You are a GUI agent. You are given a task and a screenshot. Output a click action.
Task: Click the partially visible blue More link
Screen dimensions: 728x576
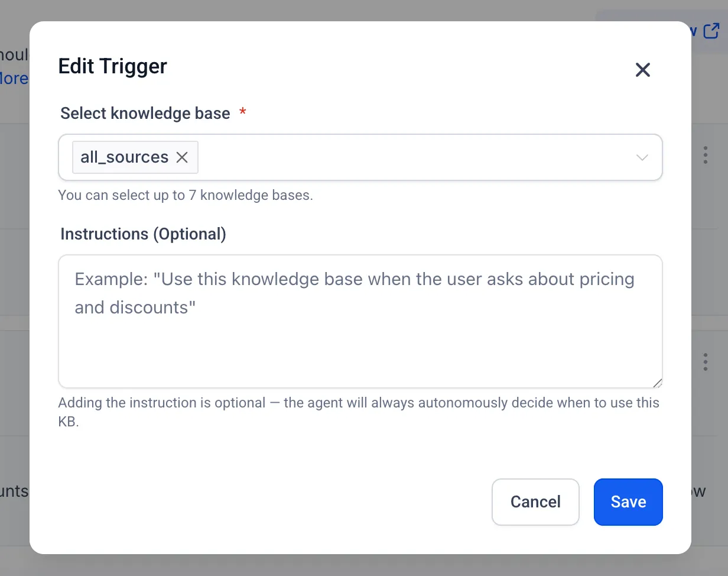[13, 78]
